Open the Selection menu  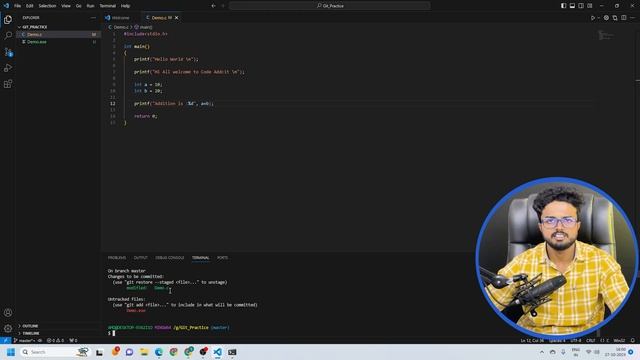[x=47, y=6]
